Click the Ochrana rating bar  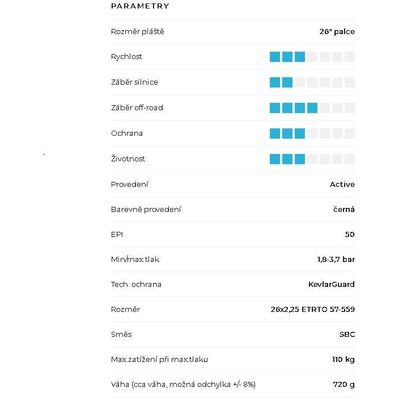point(312,133)
